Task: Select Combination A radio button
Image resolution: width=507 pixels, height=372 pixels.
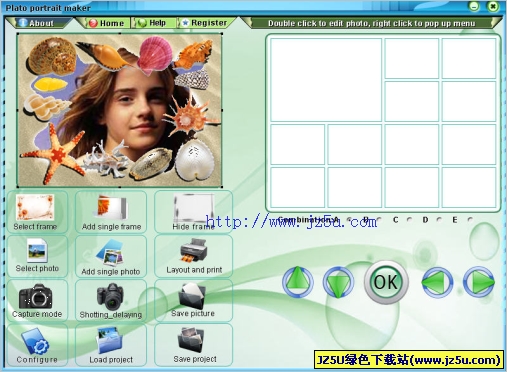Action: coord(349,220)
